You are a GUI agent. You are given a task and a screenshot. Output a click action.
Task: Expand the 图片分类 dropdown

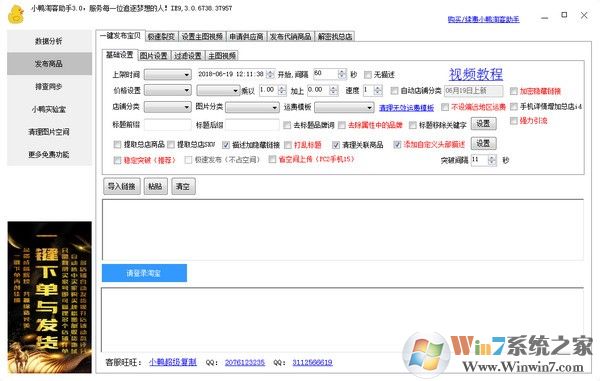click(x=252, y=107)
